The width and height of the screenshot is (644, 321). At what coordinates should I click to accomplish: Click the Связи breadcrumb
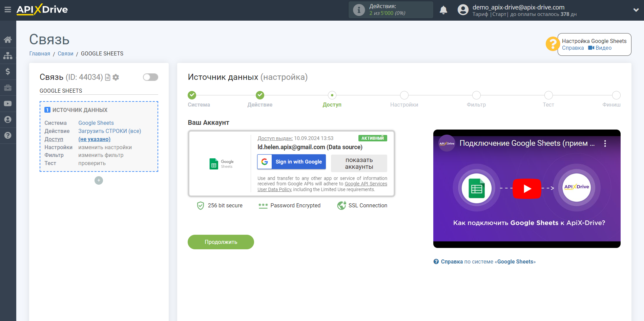coord(65,54)
